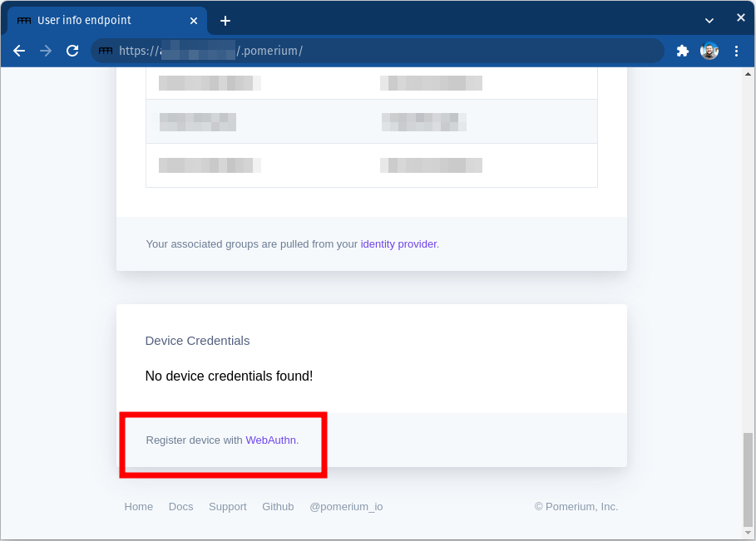This screenshot has height=541, width=756.
Task: Expand the chevron next to the window close button
Action: [709, 18]
